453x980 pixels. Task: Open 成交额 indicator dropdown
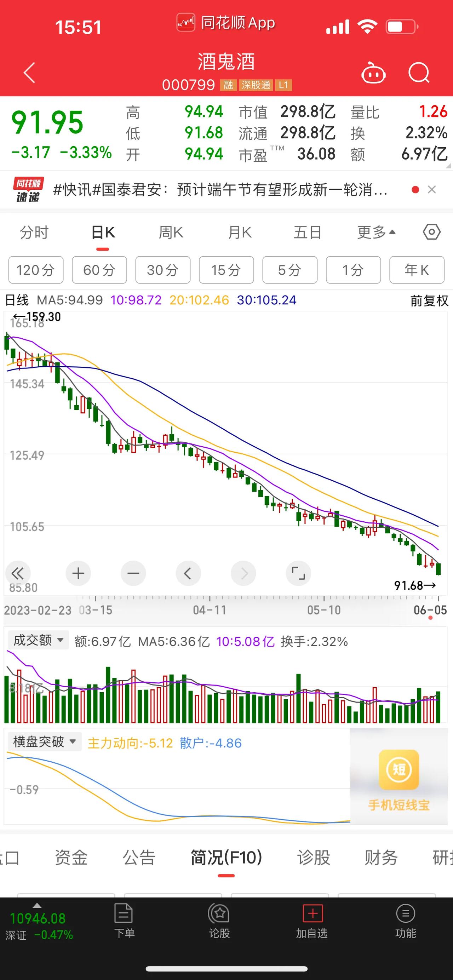pyautogui.click(x=39, y=640)
